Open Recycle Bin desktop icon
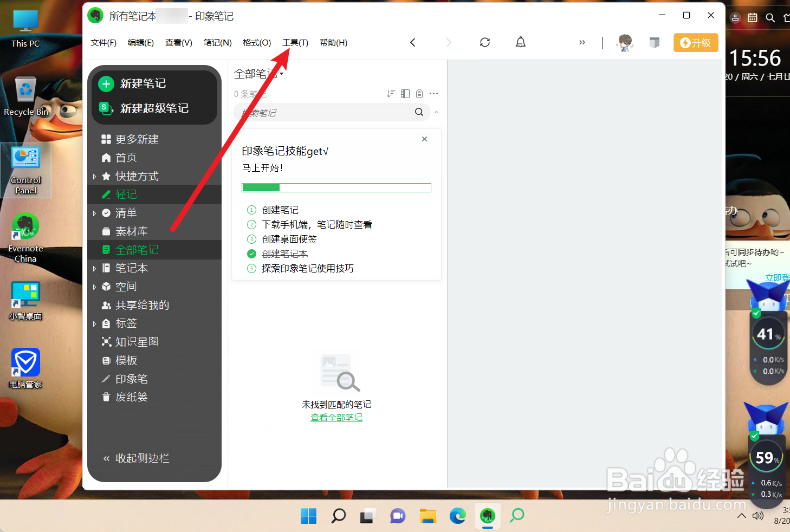This screenshot has width=790, height=532. (25, 96)
